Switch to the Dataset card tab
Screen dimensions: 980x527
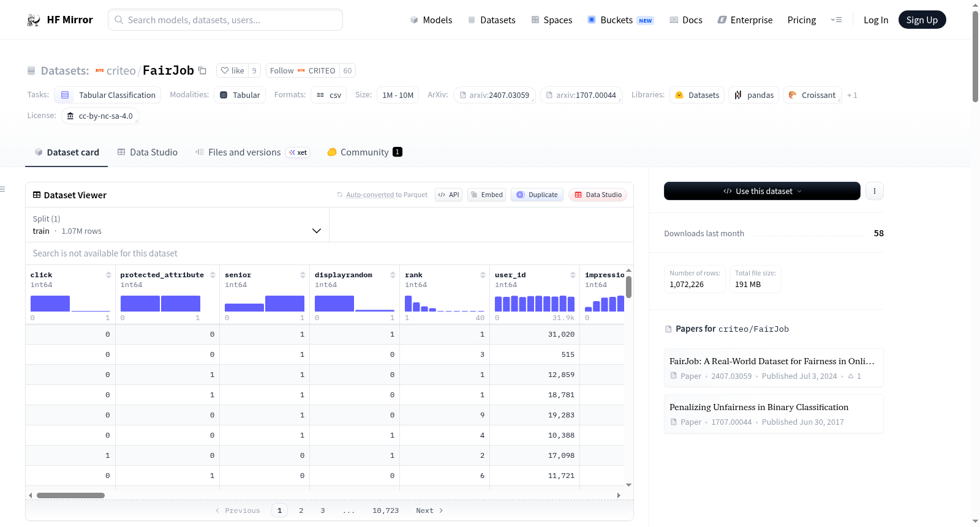(67, 152)
